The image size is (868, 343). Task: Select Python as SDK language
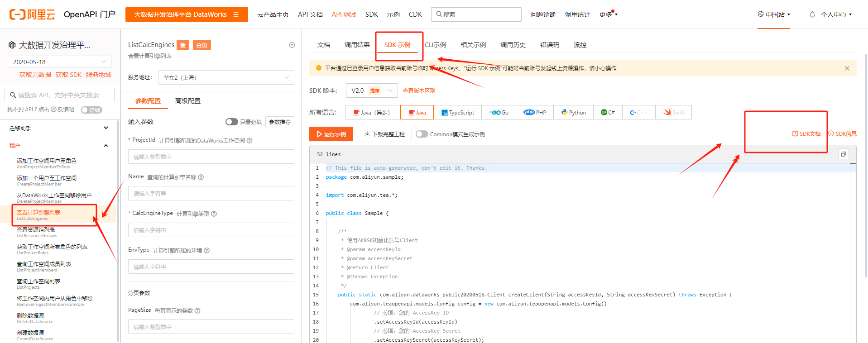[574, 112]
